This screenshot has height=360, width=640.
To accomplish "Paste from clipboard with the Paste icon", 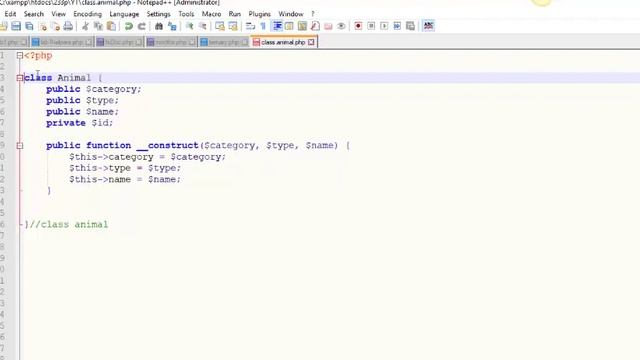I will (111, 27).
